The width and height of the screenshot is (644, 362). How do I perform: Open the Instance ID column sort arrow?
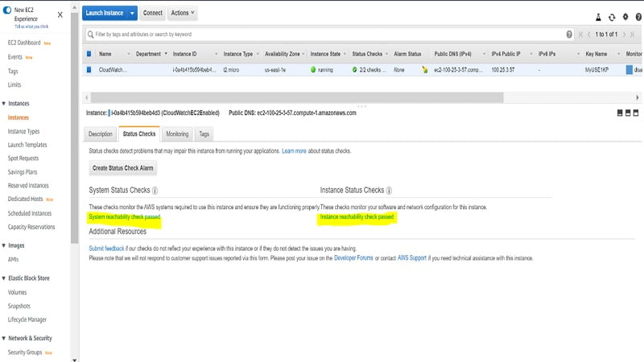tap(216, 54)
